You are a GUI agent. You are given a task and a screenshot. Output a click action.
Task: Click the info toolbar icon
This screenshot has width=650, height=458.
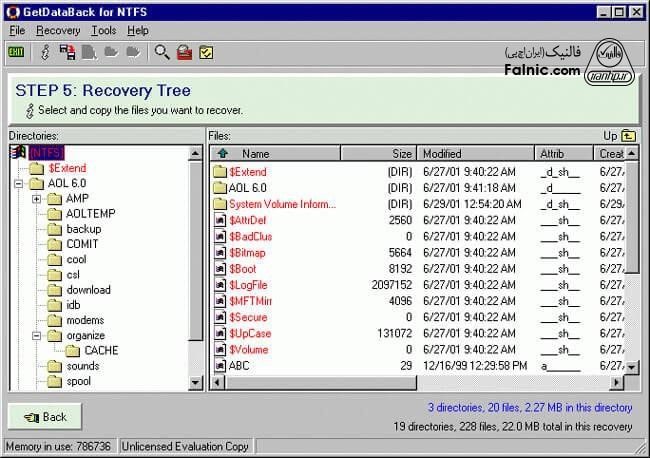click(x=44, y=52)
